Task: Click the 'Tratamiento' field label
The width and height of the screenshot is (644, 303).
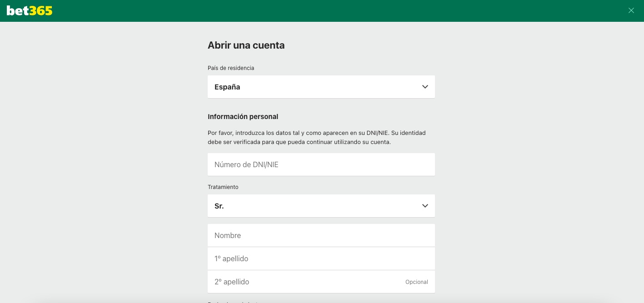Action: tap(223, 187)
